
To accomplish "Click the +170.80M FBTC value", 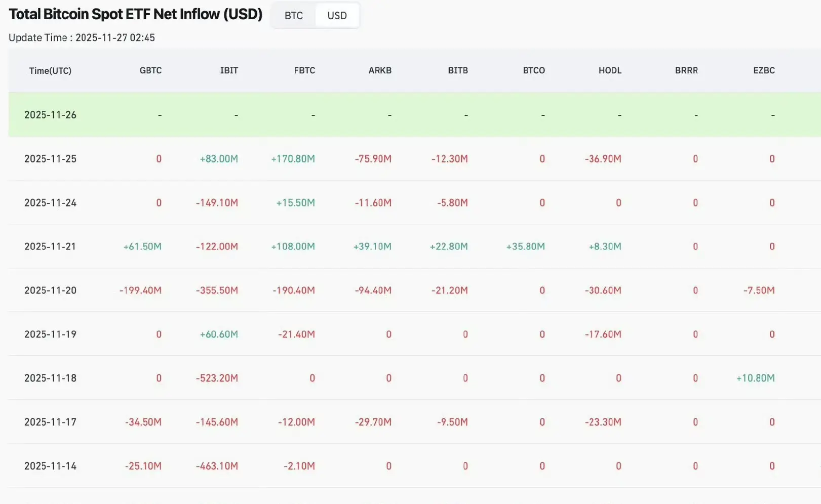I will 293,159.
